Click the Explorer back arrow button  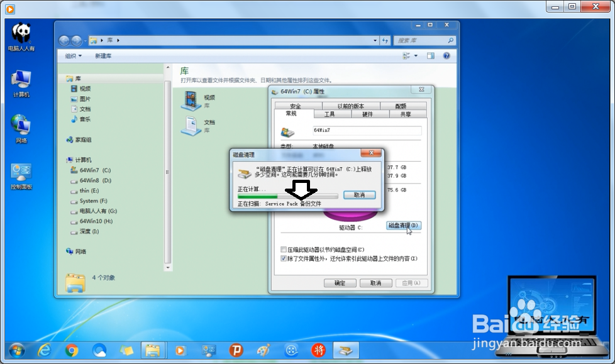point(64,40)
